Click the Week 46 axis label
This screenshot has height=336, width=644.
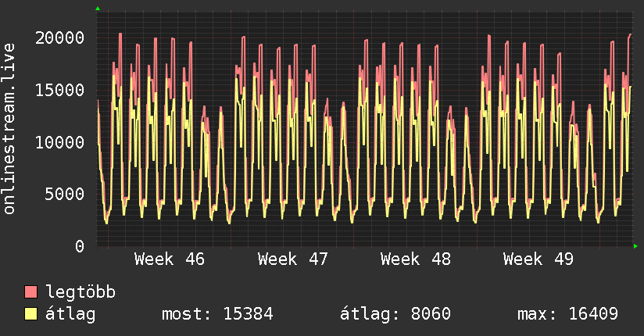point(170,259)
